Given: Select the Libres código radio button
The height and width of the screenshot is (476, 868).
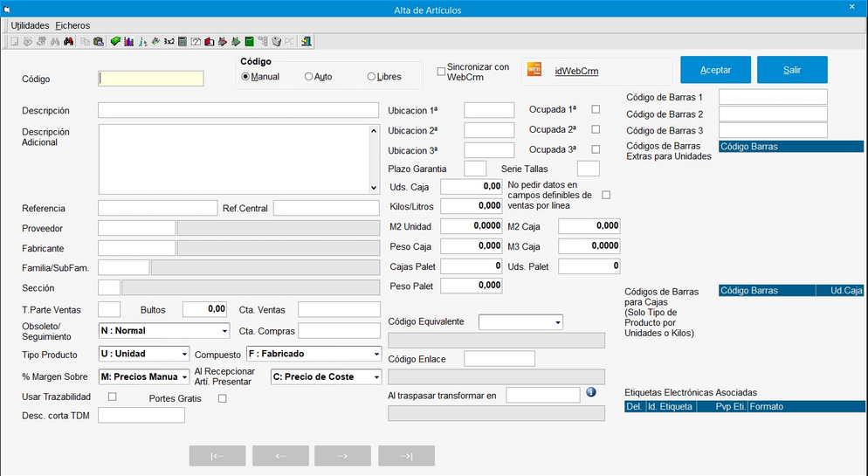Looking at the screenshot, I should [x=371, y=77].
